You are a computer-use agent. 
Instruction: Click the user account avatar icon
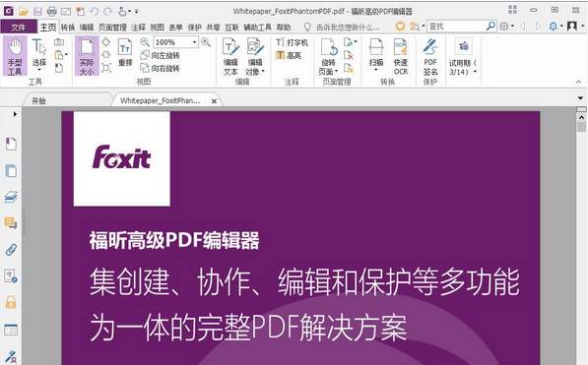[x=572, y=26]
